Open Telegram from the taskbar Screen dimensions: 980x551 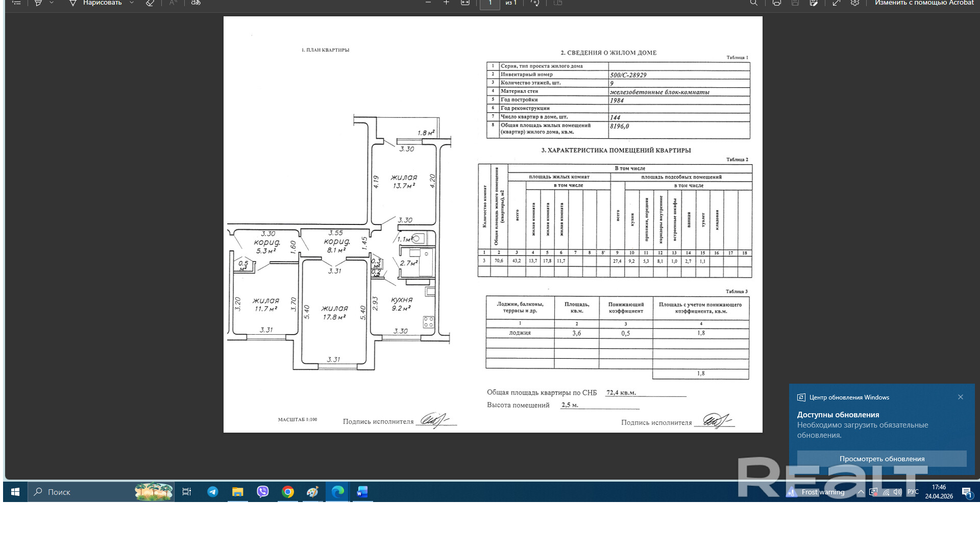click(x=213, y=492)
